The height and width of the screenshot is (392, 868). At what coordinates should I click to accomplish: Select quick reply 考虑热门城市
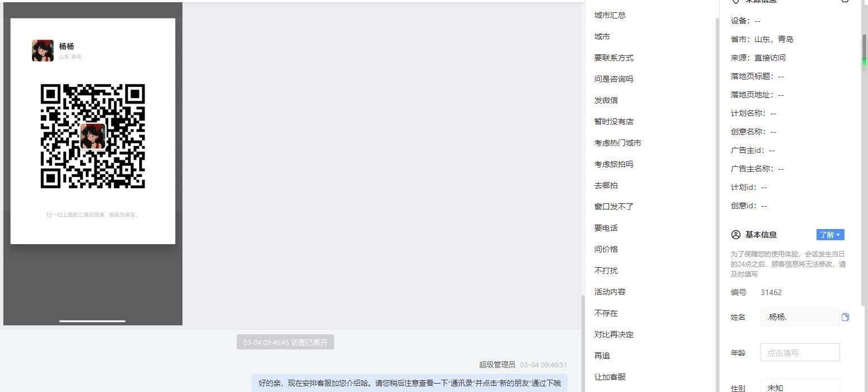click(x=618, y=143)
